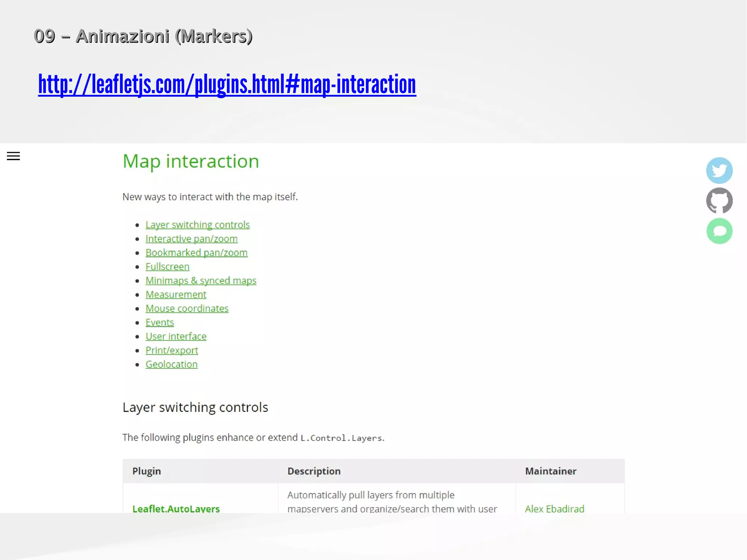This screenshot has width=747, height=560.
Task: Open the GitHub octocat icon
Action: pos(719,201)
